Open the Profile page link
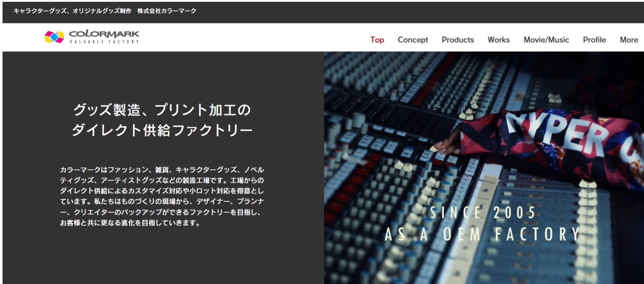The width and height of the screenshot is (644, 284). 594,40
